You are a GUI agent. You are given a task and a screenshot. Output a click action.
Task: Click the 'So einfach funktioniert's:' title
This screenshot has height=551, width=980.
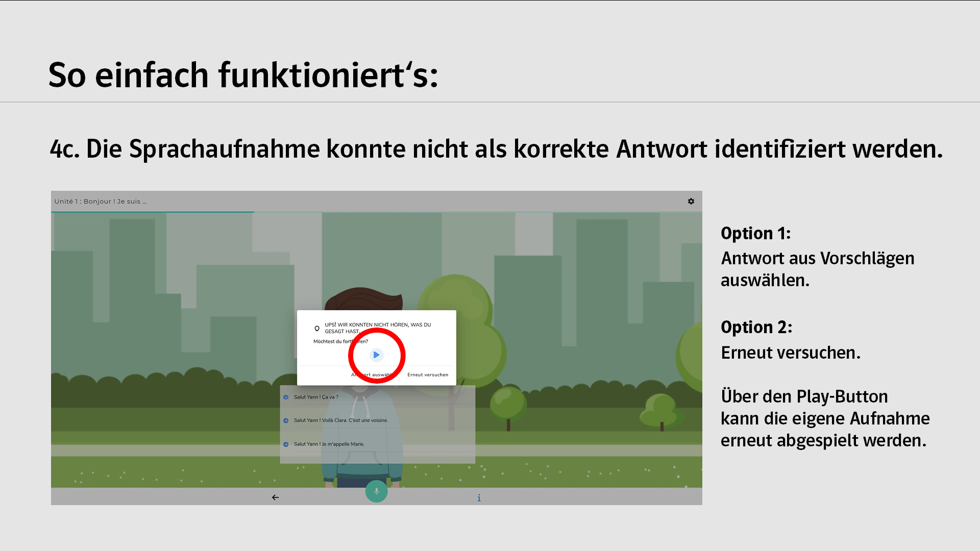[243, 76]
